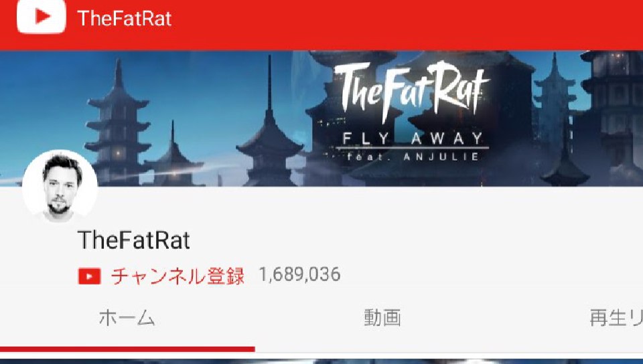Switch to the ホーム tab
Viewport: 643px width, 364px height.
pyautogui.click(x=127, y=318)
